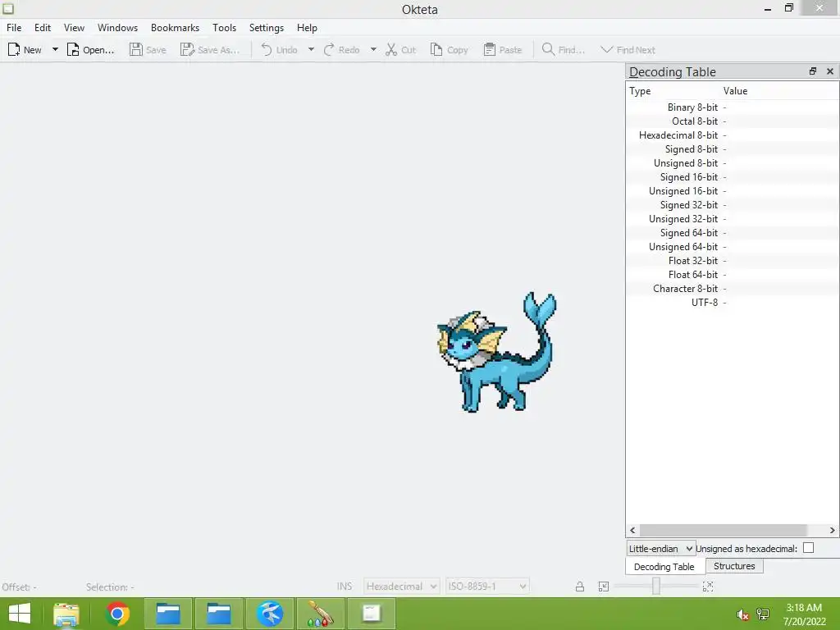The image size is (840, 630).
Task: Open the Windows menu
Action: (x=117, y=27)
